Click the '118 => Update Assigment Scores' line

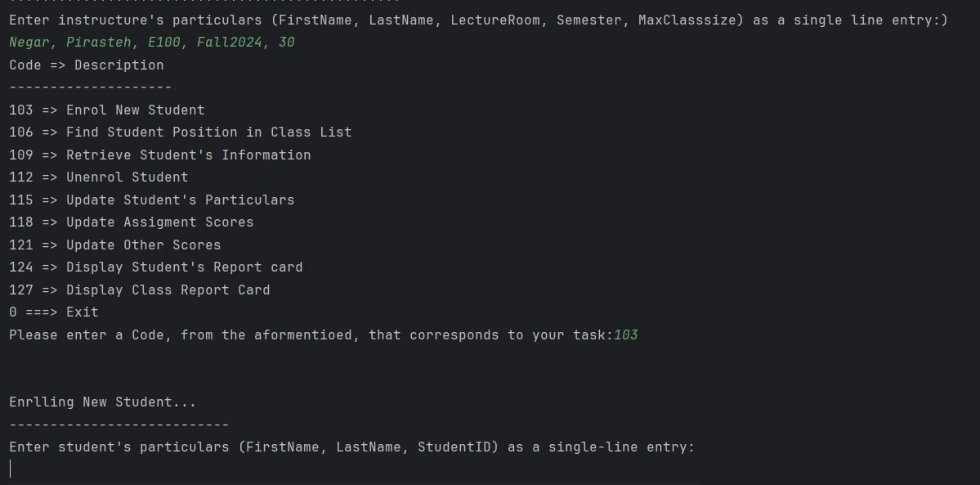(132, 222)
